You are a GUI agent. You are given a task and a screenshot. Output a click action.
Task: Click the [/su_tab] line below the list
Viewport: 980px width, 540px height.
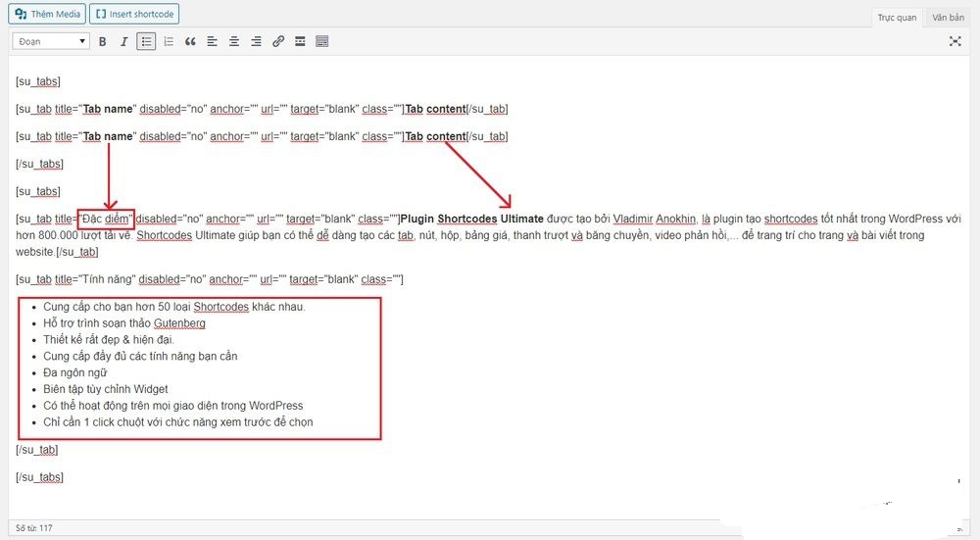coord(37,450)
